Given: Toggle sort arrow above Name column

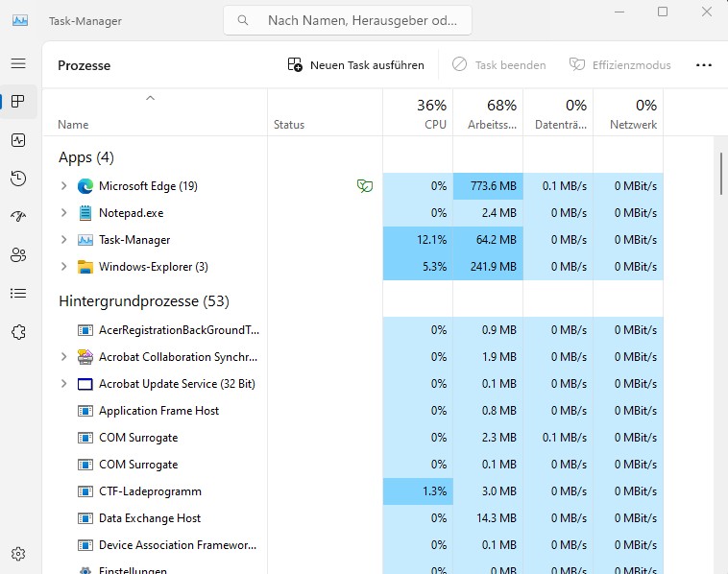Looking at the screenshot, I should pyautogui.click(x=150, y=98).
